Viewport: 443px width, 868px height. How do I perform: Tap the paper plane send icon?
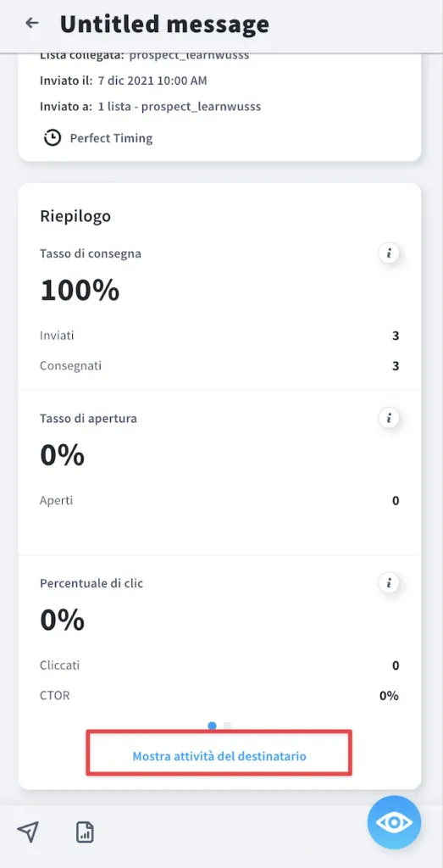pyautogui.click(x=28, y=831)
